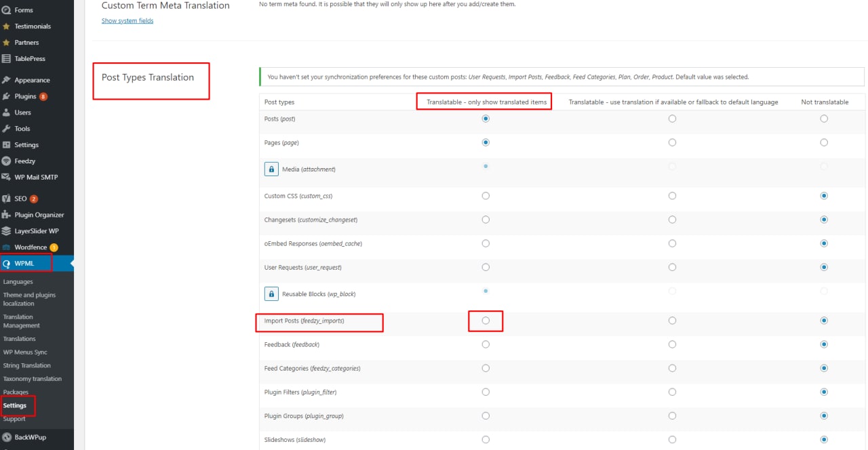This screenshot has height=450, width=868.
Task: Click the 'Not translatable' column header
Action: pyautogui.click(x=825, y=102)
